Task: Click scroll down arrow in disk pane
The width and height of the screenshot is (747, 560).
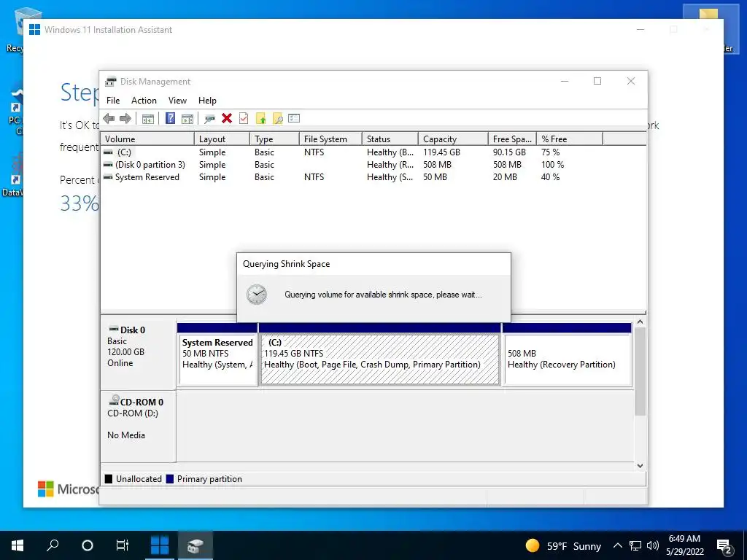Action: [640, 466]
